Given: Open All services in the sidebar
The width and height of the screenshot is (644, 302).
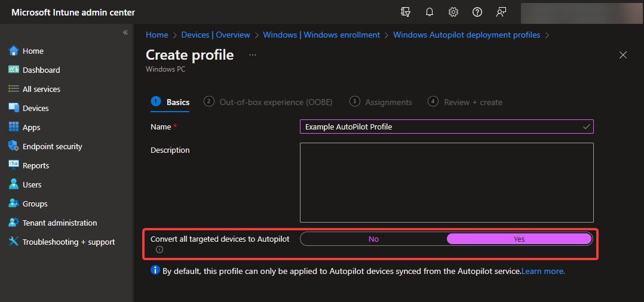Looking at the screenshot, I should pos(41,89).
